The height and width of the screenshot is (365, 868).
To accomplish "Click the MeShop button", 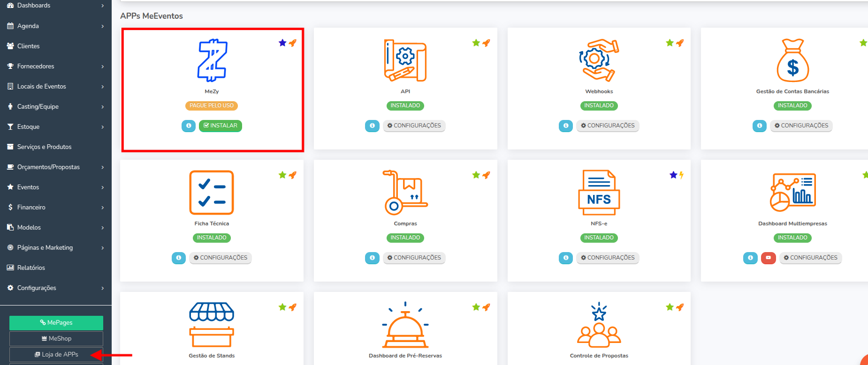I will [56, 339].
